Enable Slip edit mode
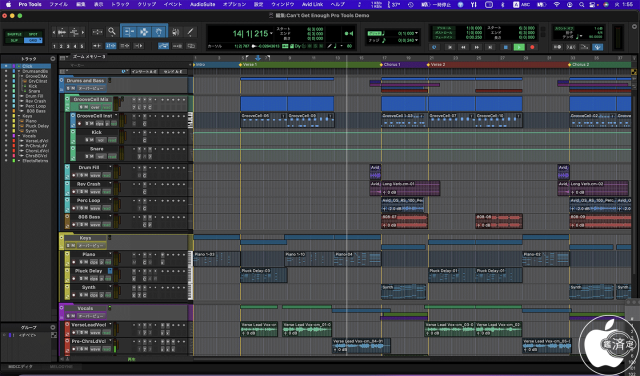 pyautogui.click(x=14, y=40)
